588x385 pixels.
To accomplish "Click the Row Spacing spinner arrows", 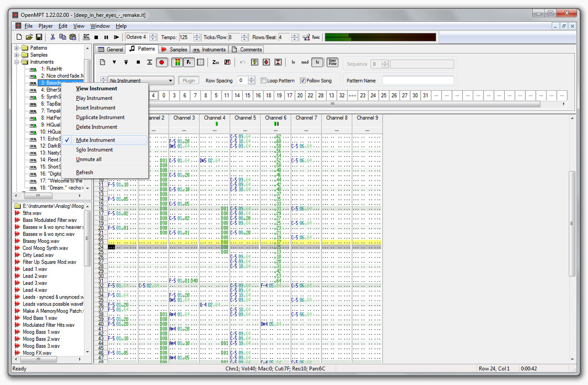I will [x=251, y=81].
